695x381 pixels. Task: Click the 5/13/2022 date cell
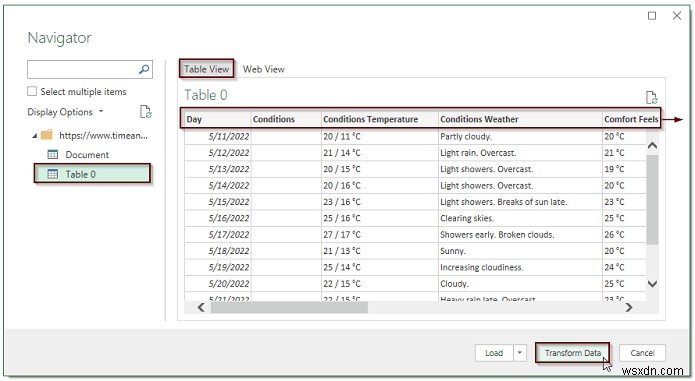point(218,169)
